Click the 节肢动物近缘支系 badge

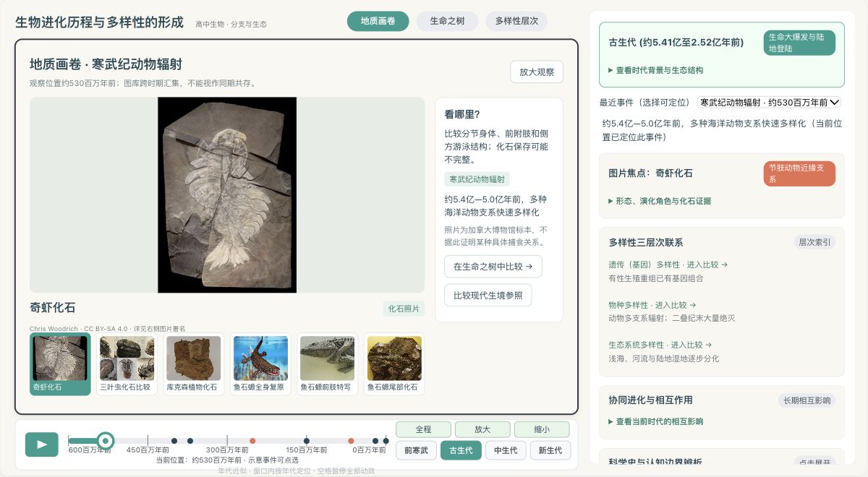799,173
